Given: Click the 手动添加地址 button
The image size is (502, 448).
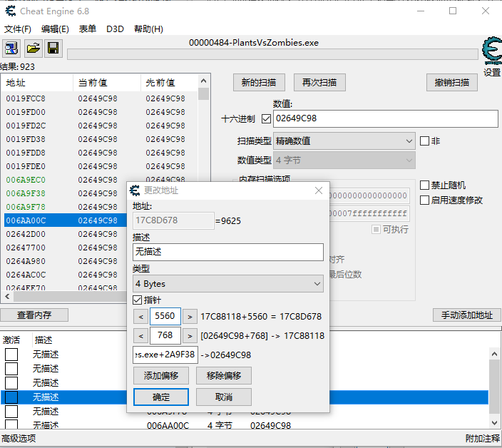Looking at the screenshot, I should [x=467, y=315].
